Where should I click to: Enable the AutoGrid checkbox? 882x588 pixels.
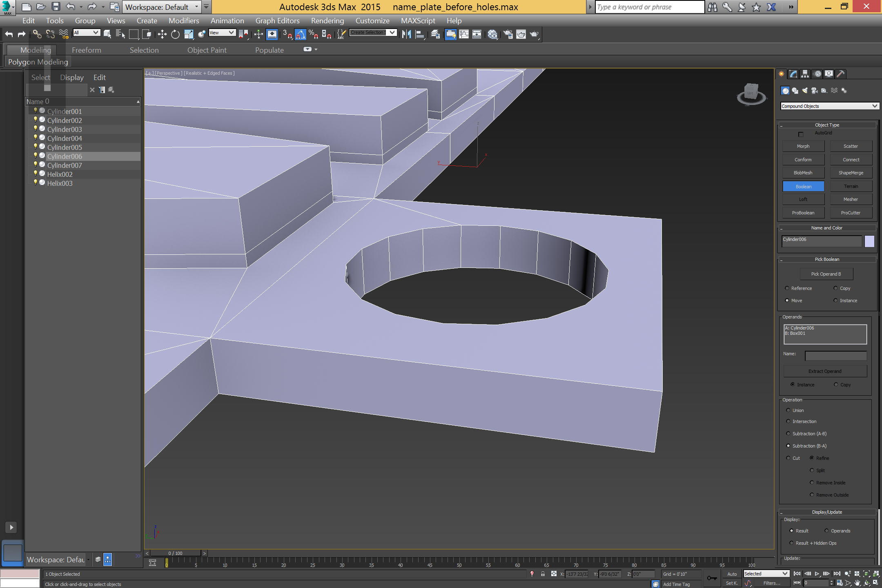point(801,134)
